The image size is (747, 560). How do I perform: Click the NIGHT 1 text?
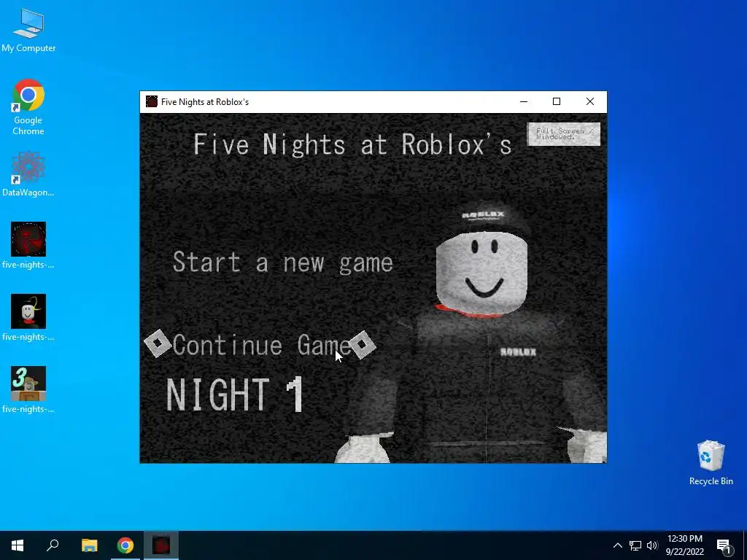235,394
